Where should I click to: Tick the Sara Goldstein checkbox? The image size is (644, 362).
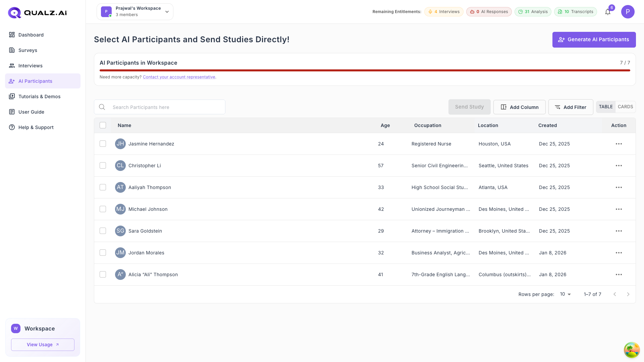(x=103, y=231)
